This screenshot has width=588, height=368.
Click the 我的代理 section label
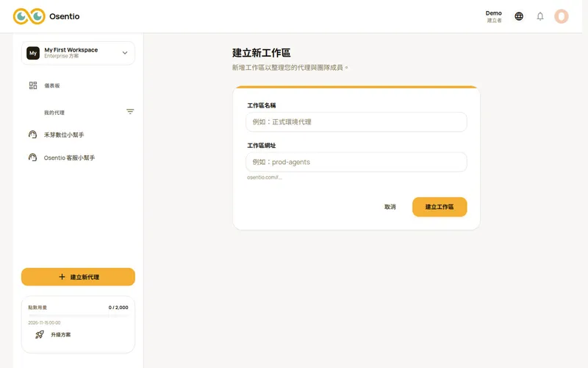54,113
